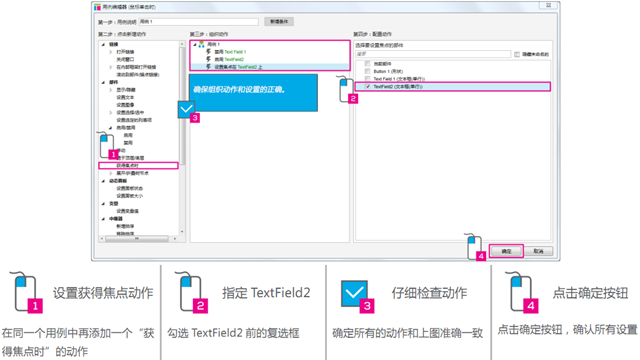Viewport: 640px width, 360px height.
Task: Click the lightning icon beside 禁用 Text Field 1
Action: [209, 52]
